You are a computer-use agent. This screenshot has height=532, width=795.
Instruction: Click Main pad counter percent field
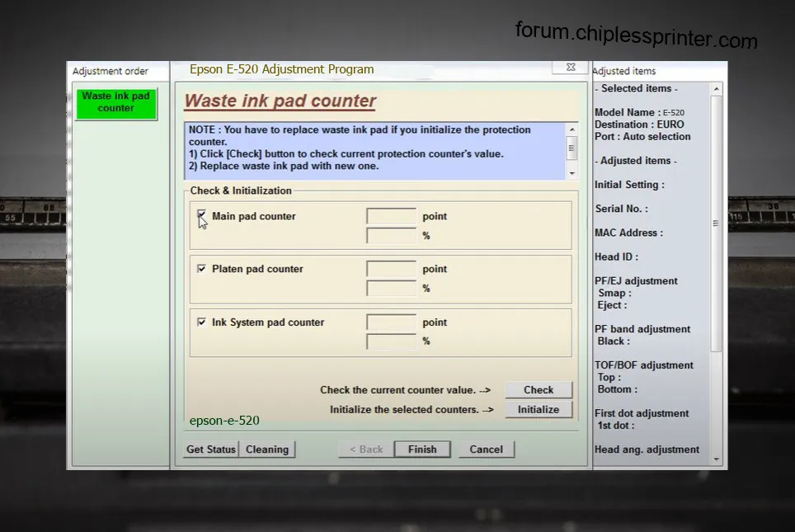click(391, 235)
